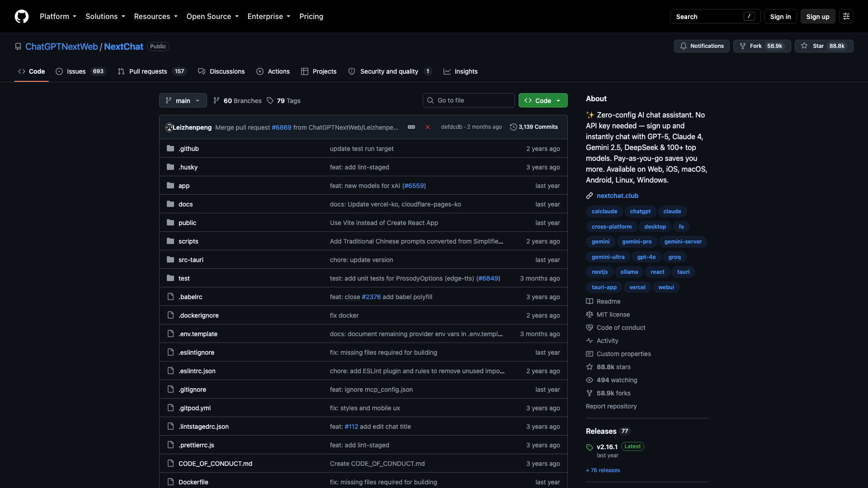Switch to the Issues tab
The image size is (868, 488).
coord(80,71)
